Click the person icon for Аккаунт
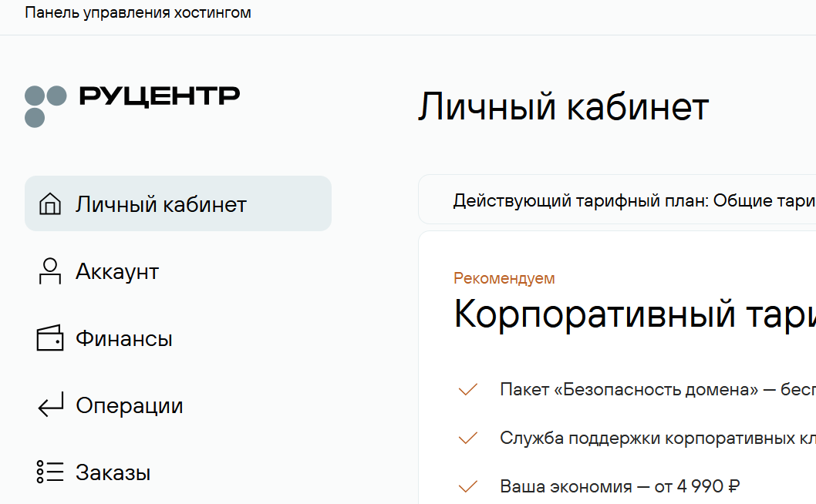 point(50,271)
